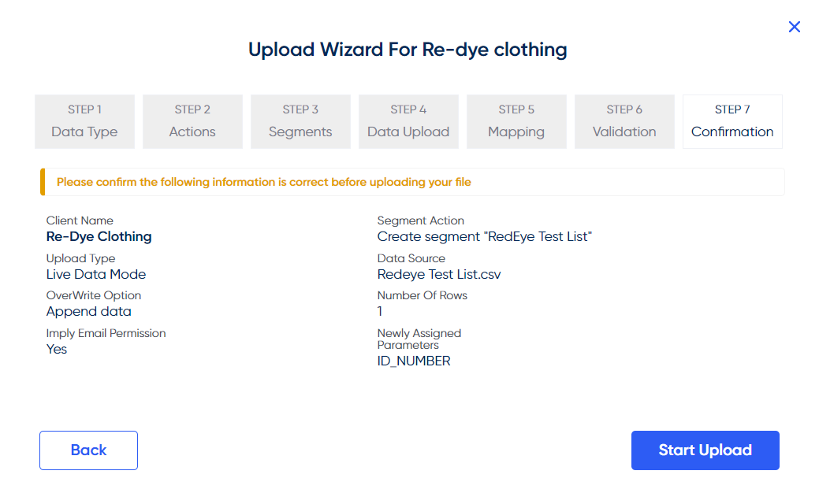This screenshot has width=819, height=504.
Task: Switch to the Step 6 Validation tab
Action: [624, 121]
